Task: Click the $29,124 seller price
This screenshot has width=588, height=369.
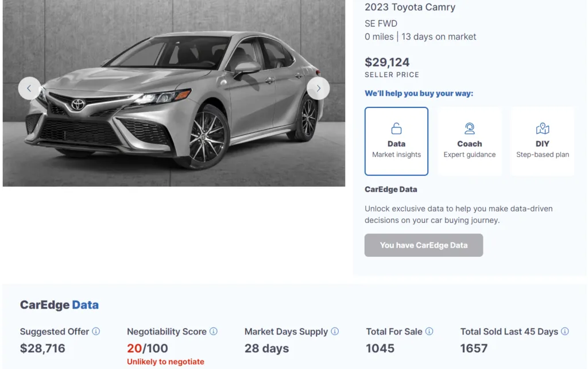Action: [x=387, y=62]
